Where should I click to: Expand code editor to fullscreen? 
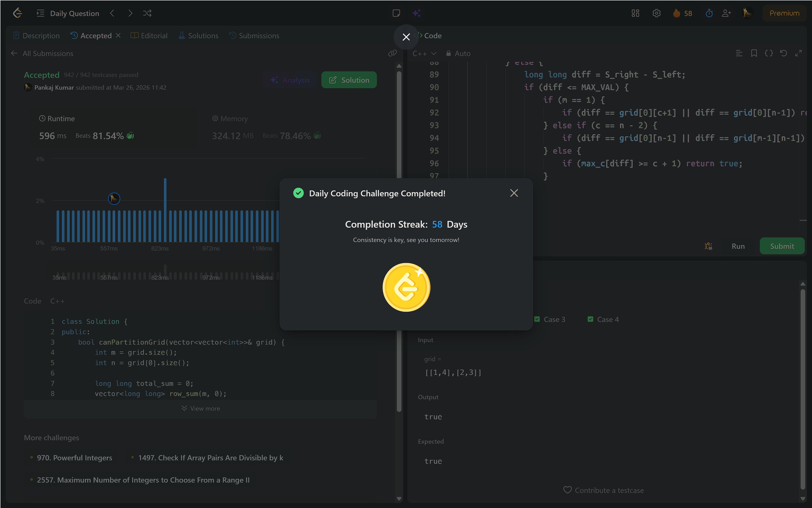point(798,53)
